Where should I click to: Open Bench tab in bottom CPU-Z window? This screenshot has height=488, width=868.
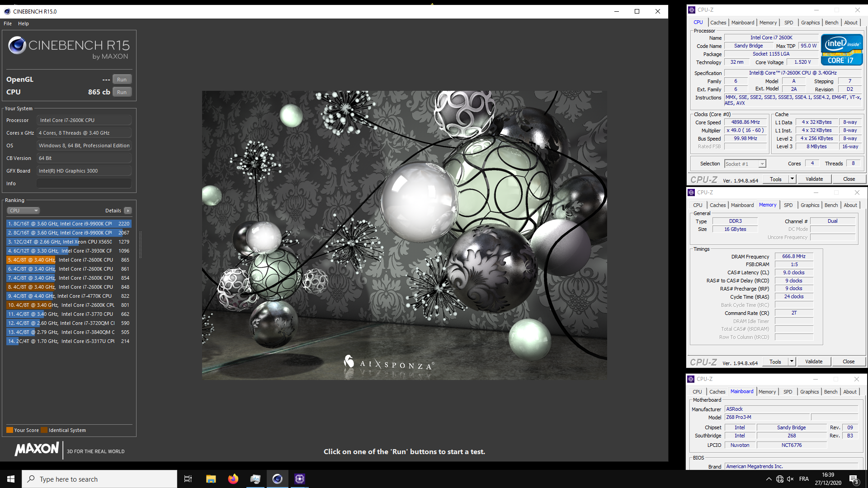click(x=831, y=392)
